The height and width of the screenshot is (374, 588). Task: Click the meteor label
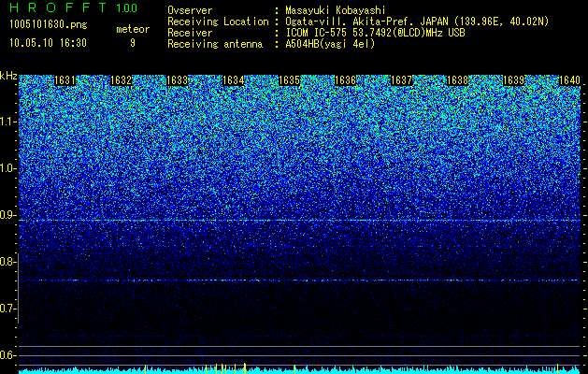pyautogui.click(x=133, y=29)
